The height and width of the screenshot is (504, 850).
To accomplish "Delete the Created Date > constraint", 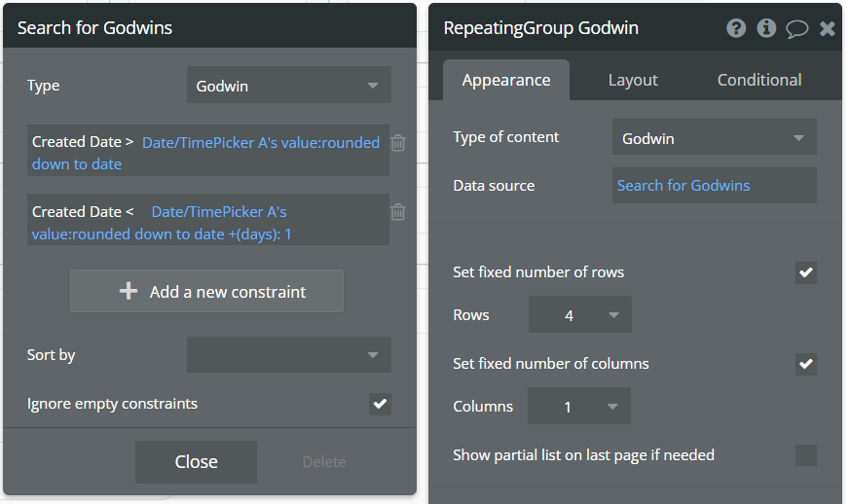I will [x=397, y=143].
